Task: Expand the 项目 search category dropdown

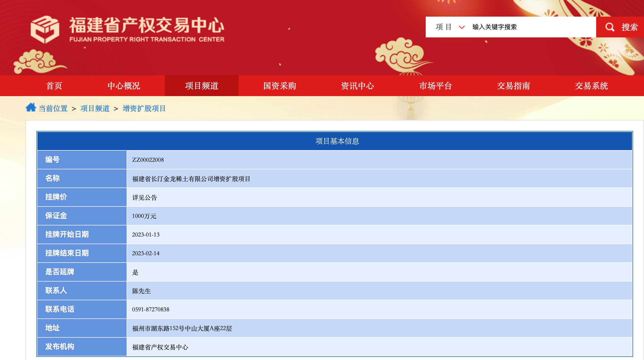Action: [x=444, y=27]
